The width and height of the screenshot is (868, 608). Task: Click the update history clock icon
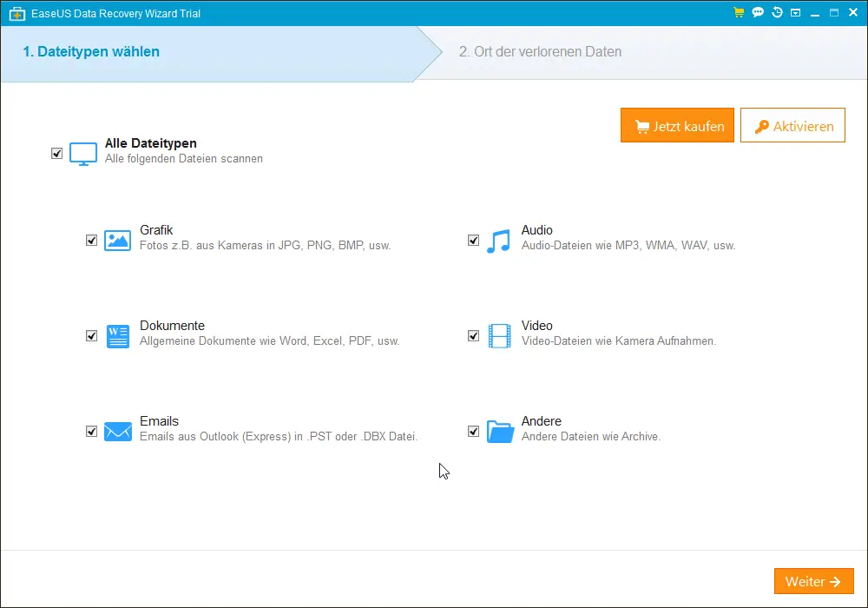[x=777, y=12]
